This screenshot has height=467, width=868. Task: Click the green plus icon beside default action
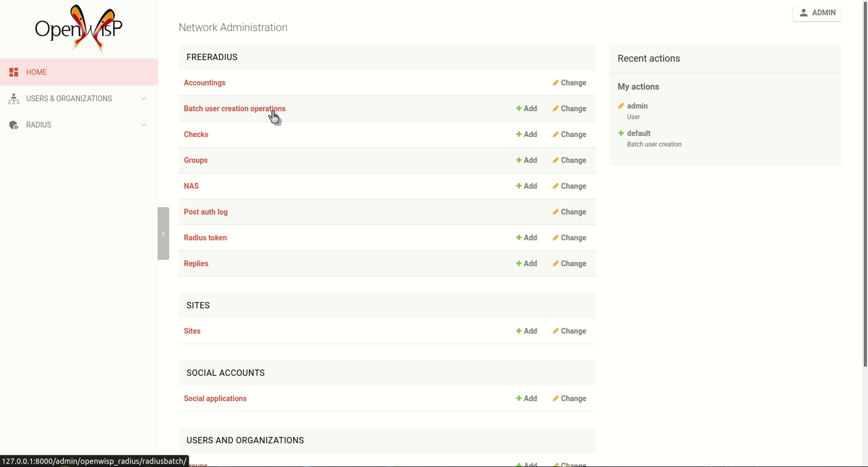click(621, 133)
